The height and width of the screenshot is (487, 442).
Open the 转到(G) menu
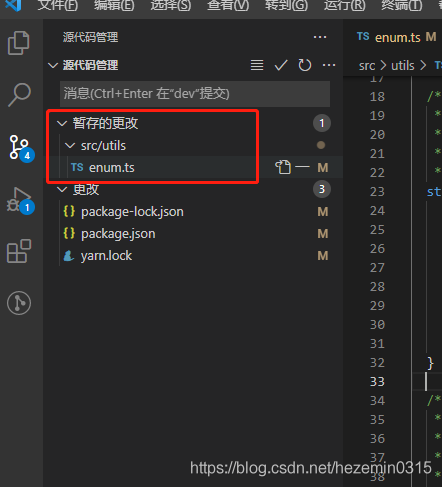pos(286,5)
